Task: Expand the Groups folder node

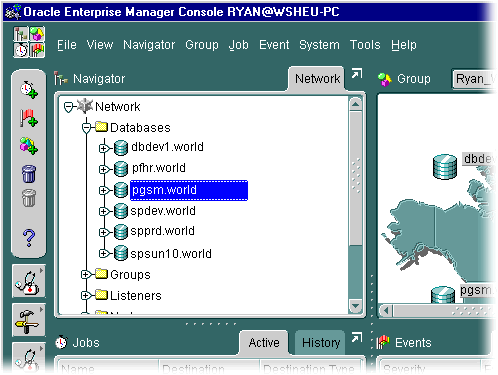Action: tap(86, 274)
